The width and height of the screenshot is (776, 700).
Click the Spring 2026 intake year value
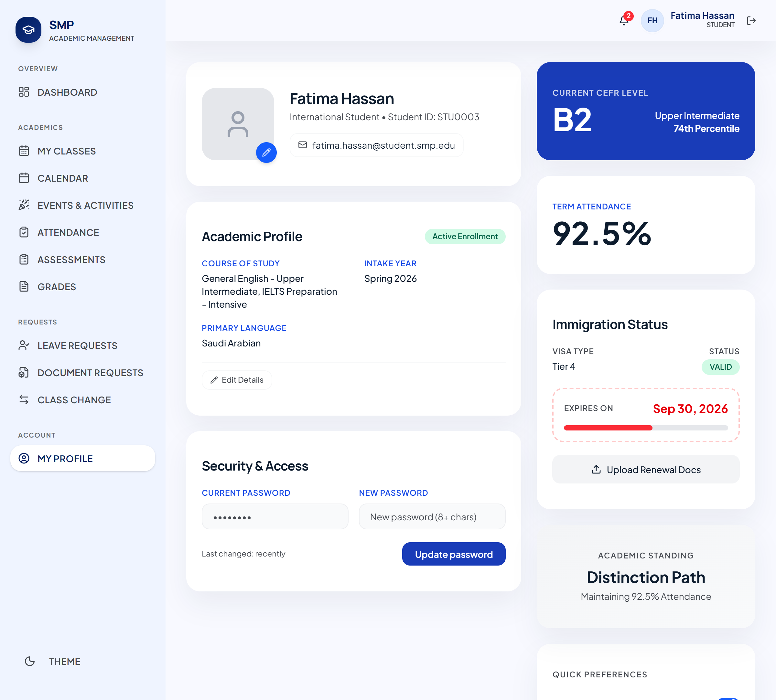pos(390,279)
